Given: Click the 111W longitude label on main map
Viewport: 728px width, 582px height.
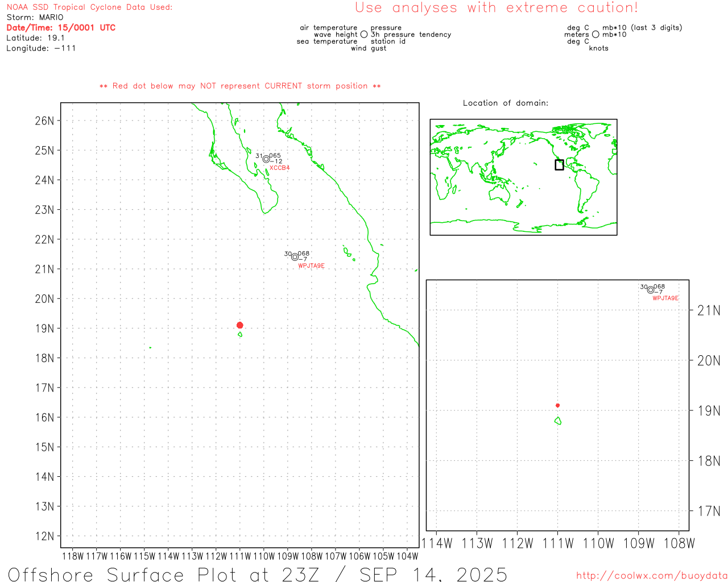Looking at the screenshot, I should click(x=240, y=556).
